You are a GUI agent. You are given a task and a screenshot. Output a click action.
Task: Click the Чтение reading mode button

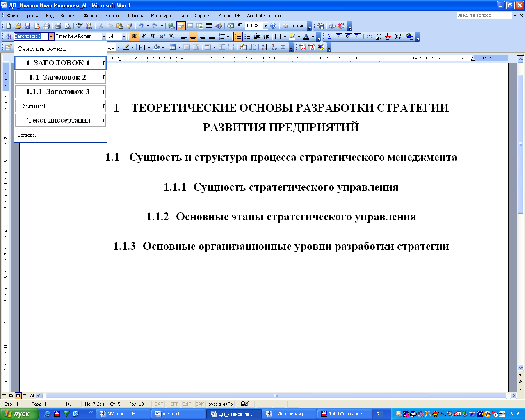pyautogui.click(x=294, y=26)
